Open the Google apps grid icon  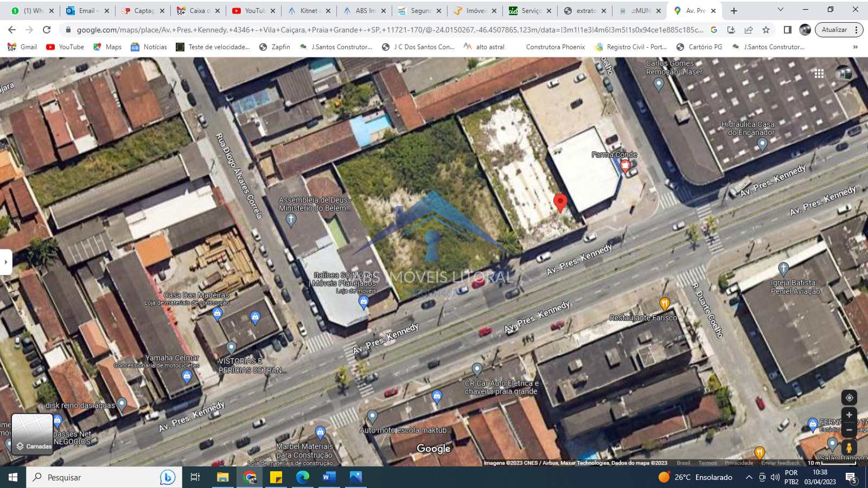(819, 74)
